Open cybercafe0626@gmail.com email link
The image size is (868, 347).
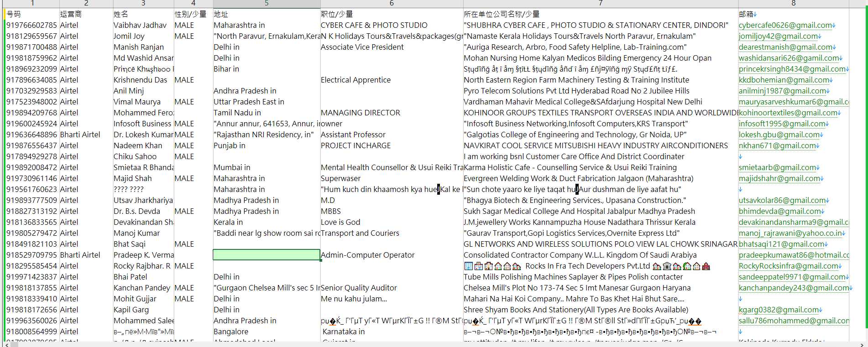point(785,25)
